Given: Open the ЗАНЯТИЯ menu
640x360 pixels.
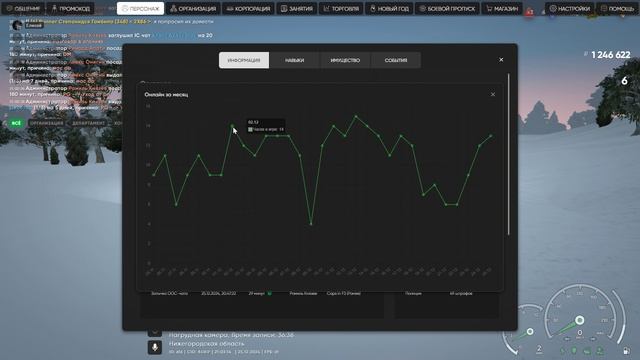Looking at the screenshot, I should coord(297,8).
